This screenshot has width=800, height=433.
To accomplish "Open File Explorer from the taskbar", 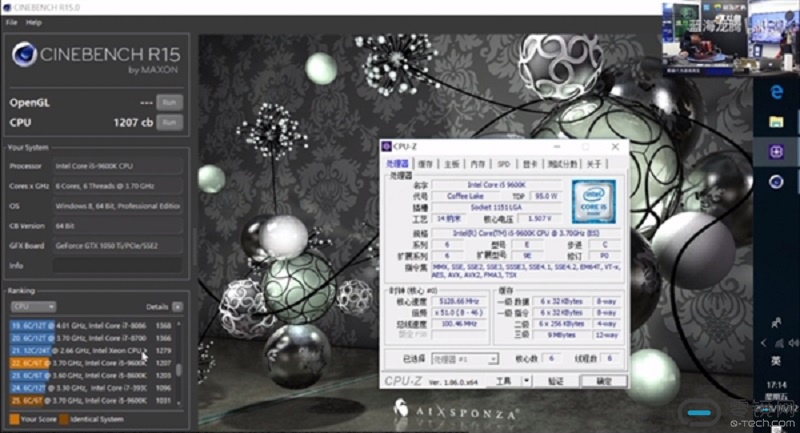I will click(776, 121).
